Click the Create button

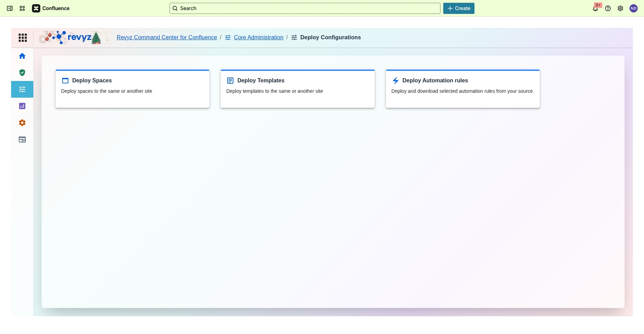pos(459,8)
